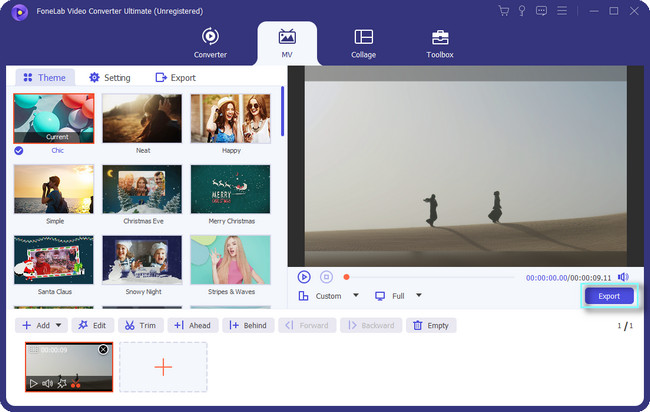
Task: Play the preview video
Action: click(304, 277)
